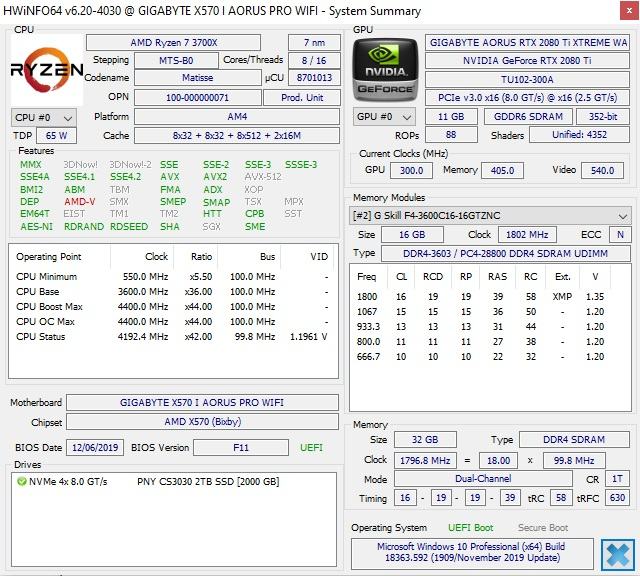Click the Windows 10 Professional OS field
Screen dimensions: 640x576
click(472, 552)
